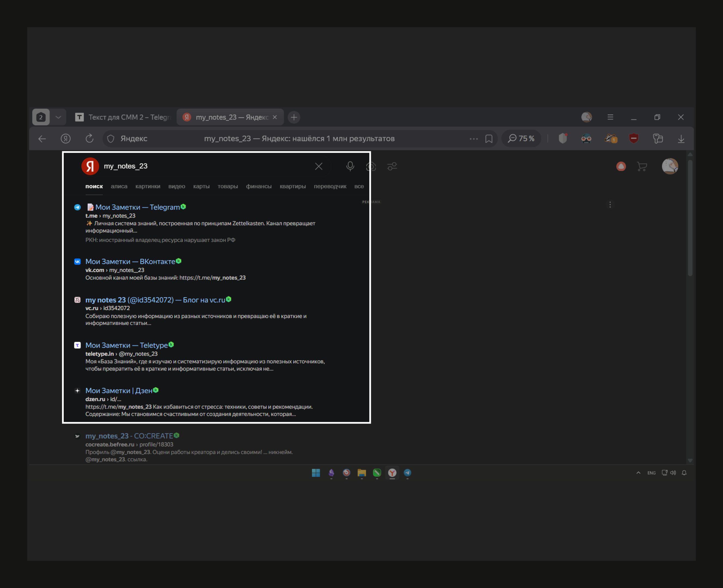The width and height of the screenshot is (723, 588).
Task: Show hidden system tray icons chevron
Action: pos(638,473)
